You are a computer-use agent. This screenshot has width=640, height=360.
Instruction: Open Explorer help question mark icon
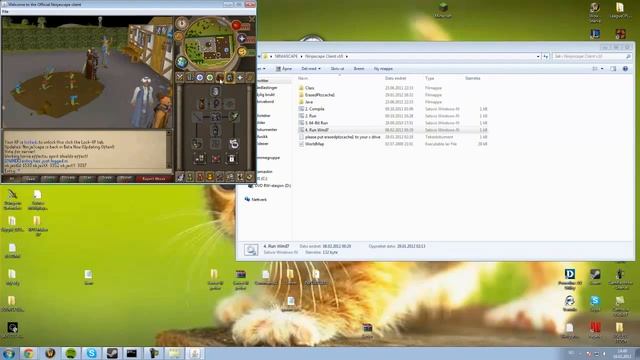point(625,69)
